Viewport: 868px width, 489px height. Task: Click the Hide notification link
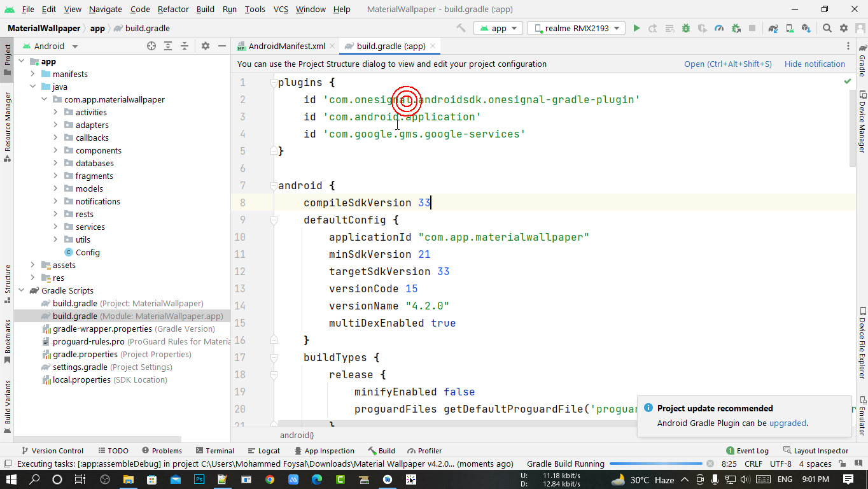(x=815, y=64)
